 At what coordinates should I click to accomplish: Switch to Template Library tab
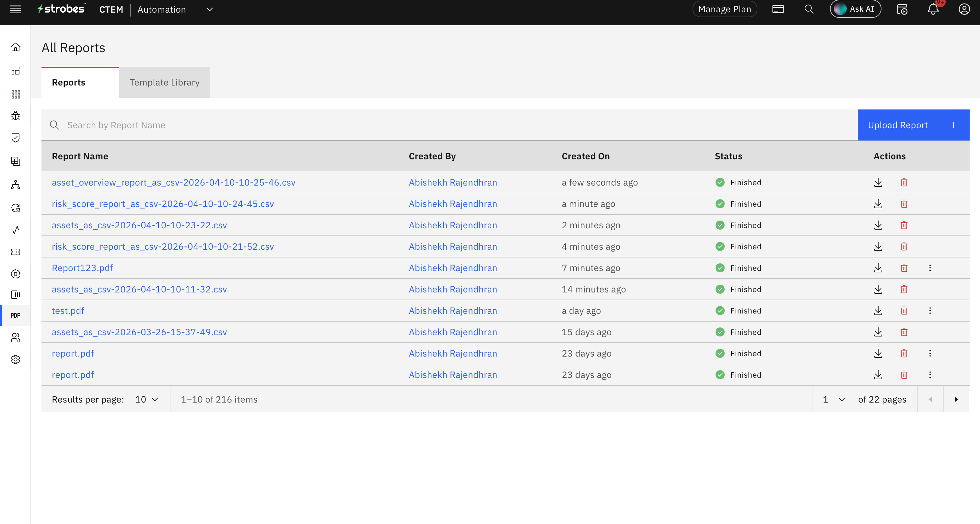[164, 83]
